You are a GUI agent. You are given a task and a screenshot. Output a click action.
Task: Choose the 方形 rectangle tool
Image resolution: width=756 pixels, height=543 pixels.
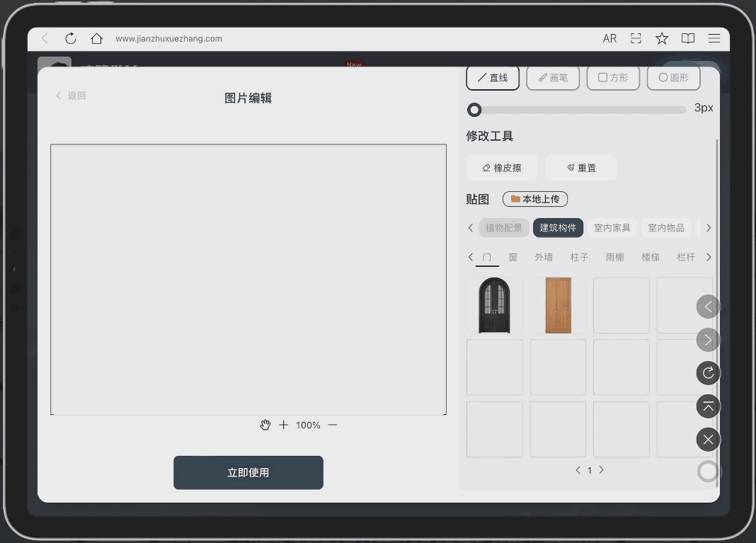[x=613, y=78]
